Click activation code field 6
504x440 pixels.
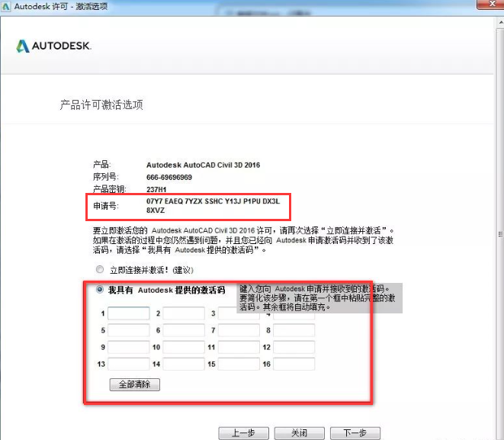coord(184,330)
